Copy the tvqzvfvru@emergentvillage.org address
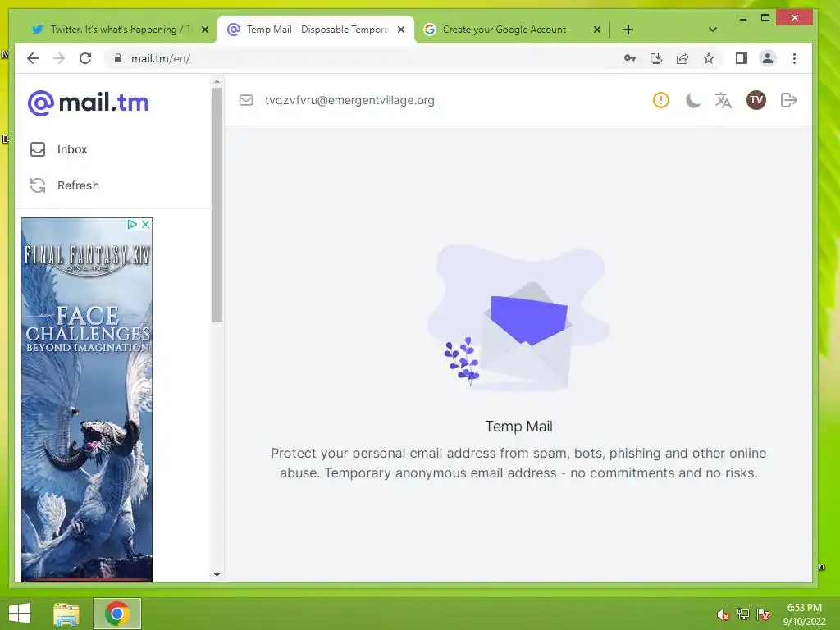 pyautogui.click(x=349, y=100)
